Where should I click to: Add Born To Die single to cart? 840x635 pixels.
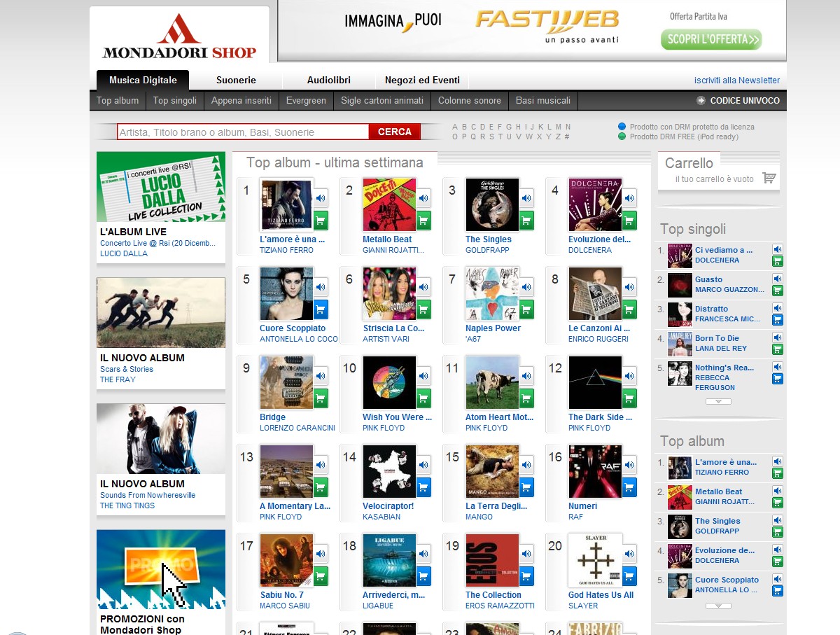777,349
